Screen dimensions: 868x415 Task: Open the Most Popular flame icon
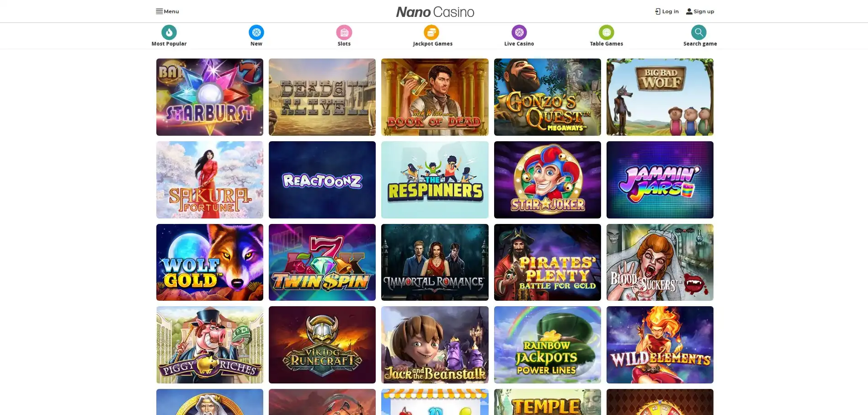[169, 32]
